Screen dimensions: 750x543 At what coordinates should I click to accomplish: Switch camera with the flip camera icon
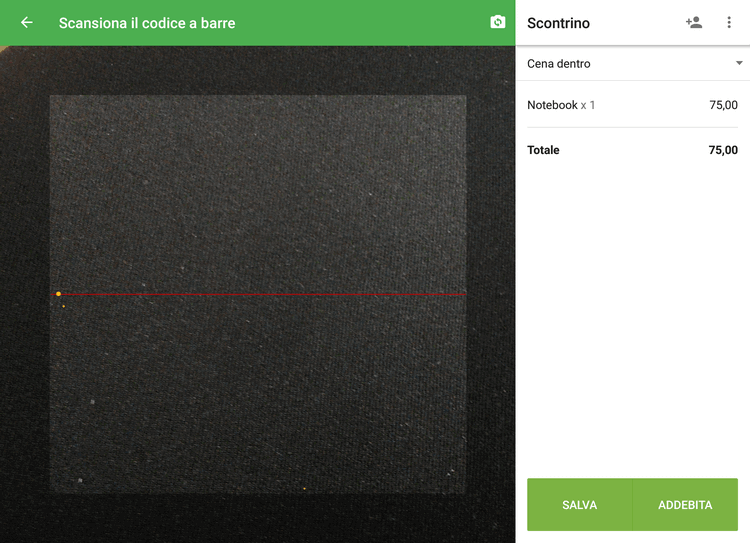(x=497, y=22)
